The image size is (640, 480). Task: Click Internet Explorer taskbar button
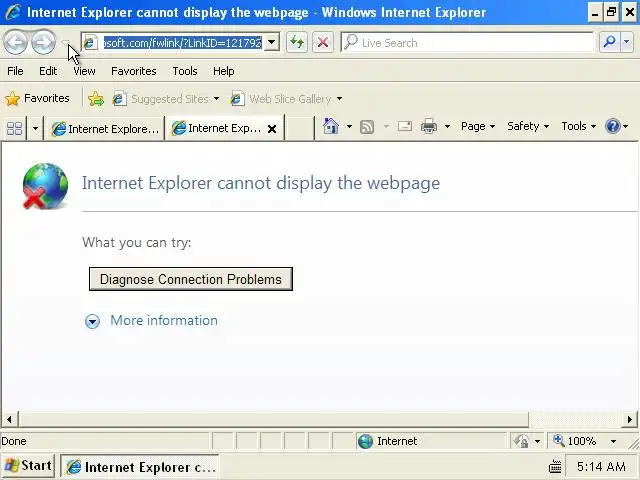coord(140,467)
